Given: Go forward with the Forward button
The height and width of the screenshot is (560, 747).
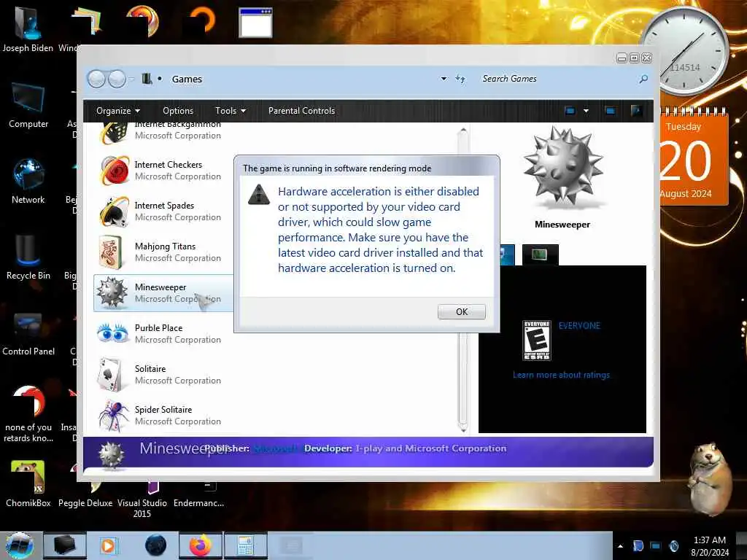Looking at the screenshot, I should tap(117, 79).
